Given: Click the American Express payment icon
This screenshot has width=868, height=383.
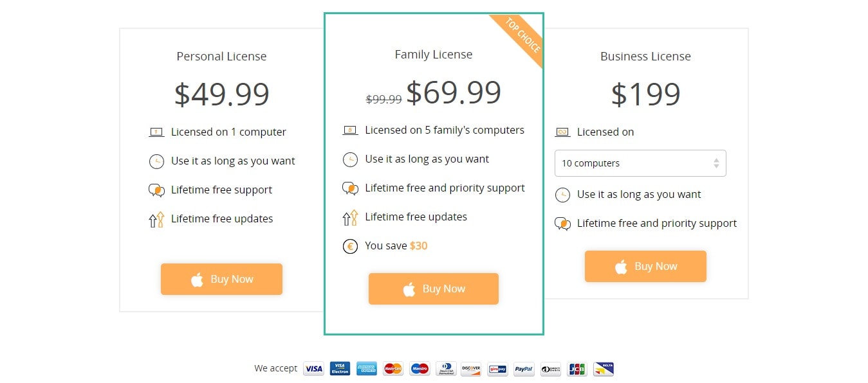Looking at the screenshot, I should click(366, 369).
